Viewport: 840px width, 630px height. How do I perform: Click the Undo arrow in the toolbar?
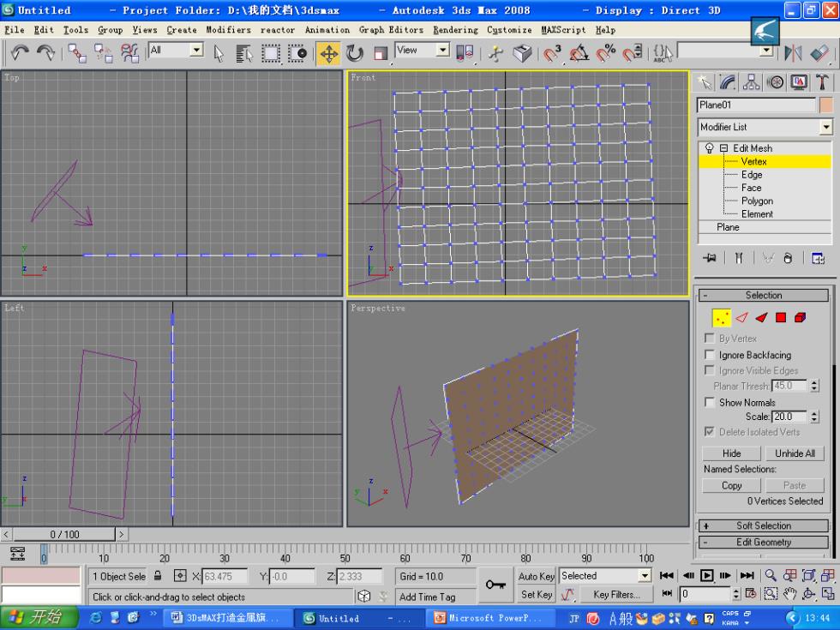tap(20, 52)
